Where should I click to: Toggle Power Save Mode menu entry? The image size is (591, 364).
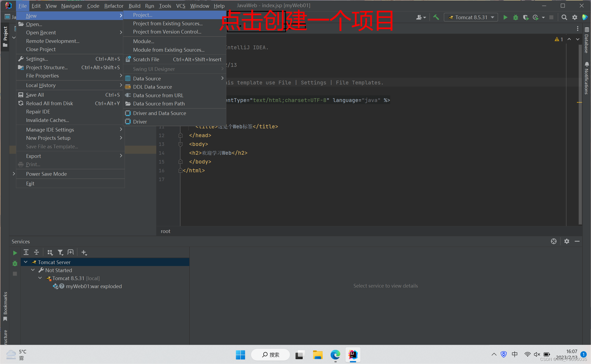(46, 174)
